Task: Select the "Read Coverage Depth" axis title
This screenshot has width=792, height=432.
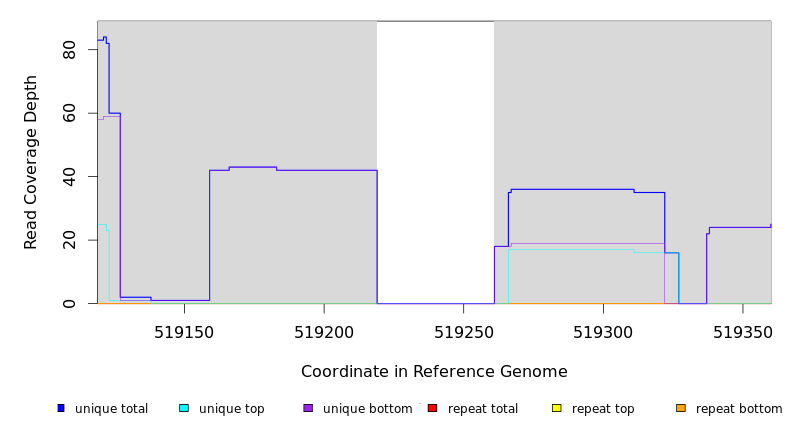Action: tap(32, 162)
